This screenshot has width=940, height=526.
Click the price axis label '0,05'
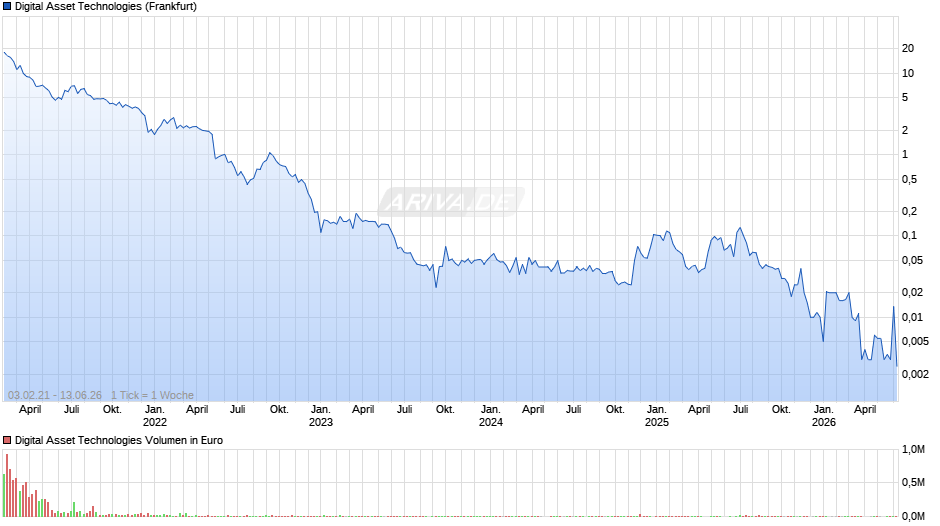click(912, 260)
